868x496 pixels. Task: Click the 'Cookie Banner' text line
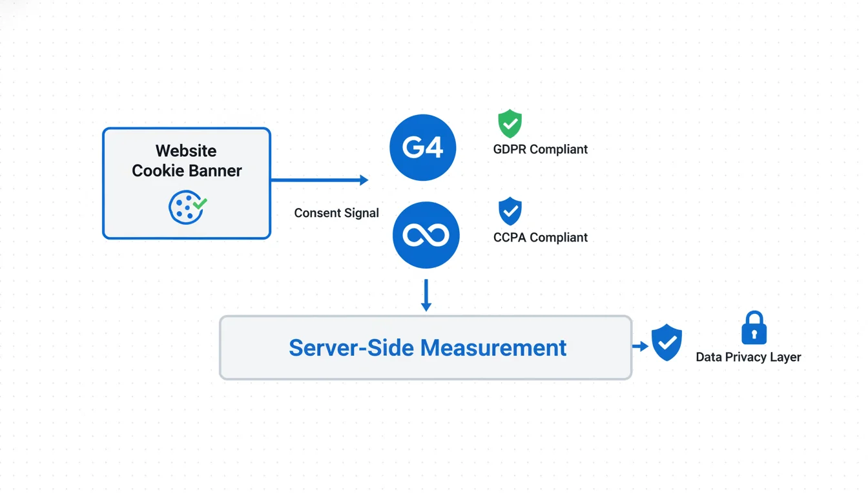click(187, 170)
